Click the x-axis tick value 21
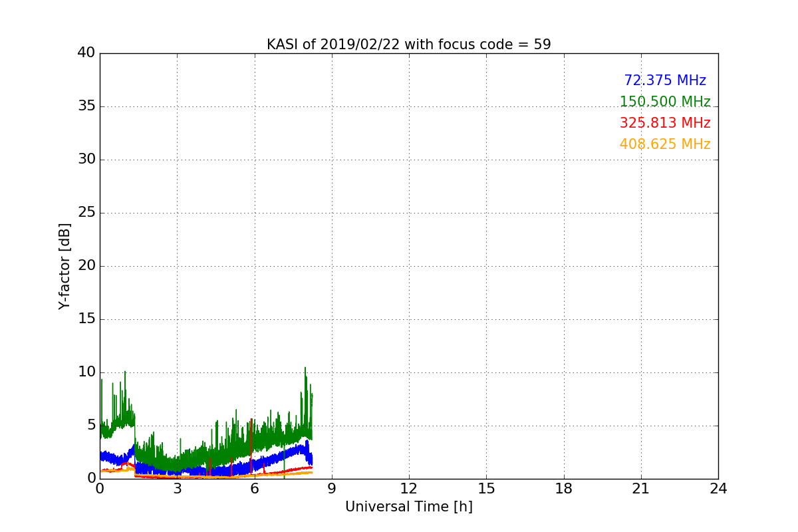Screen dimensions: 798x532 (x=641, y=489)
